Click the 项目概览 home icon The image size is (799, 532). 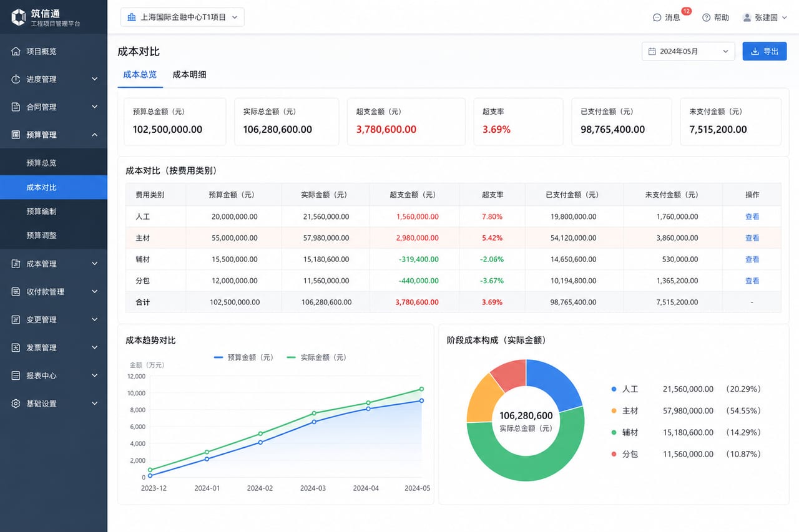coord(16,51)
